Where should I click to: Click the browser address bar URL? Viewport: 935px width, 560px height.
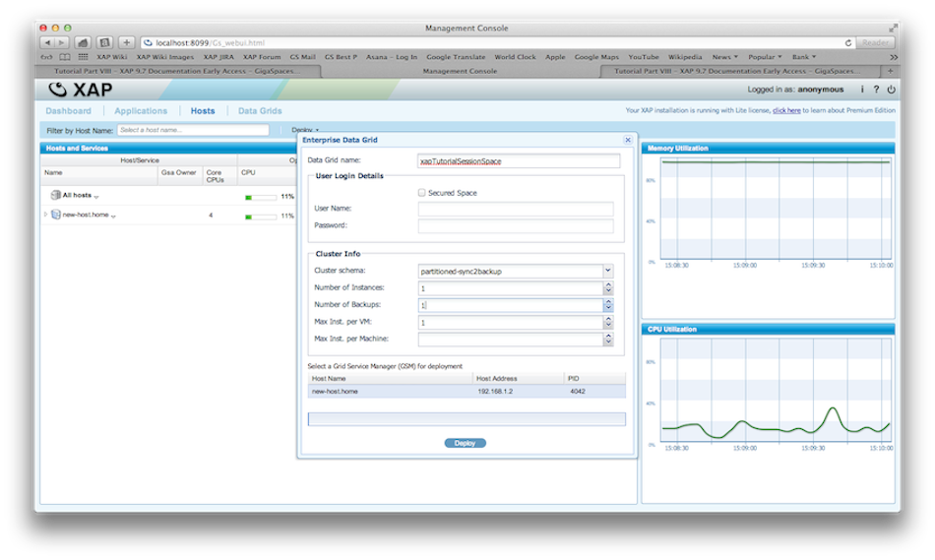coord(210,43)
